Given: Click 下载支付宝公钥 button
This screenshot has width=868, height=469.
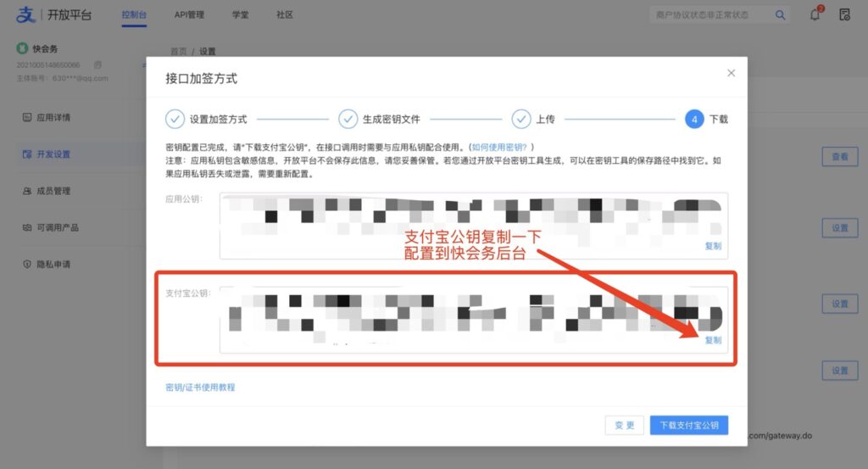Looking at the screenshot, I should click(689, 425).
